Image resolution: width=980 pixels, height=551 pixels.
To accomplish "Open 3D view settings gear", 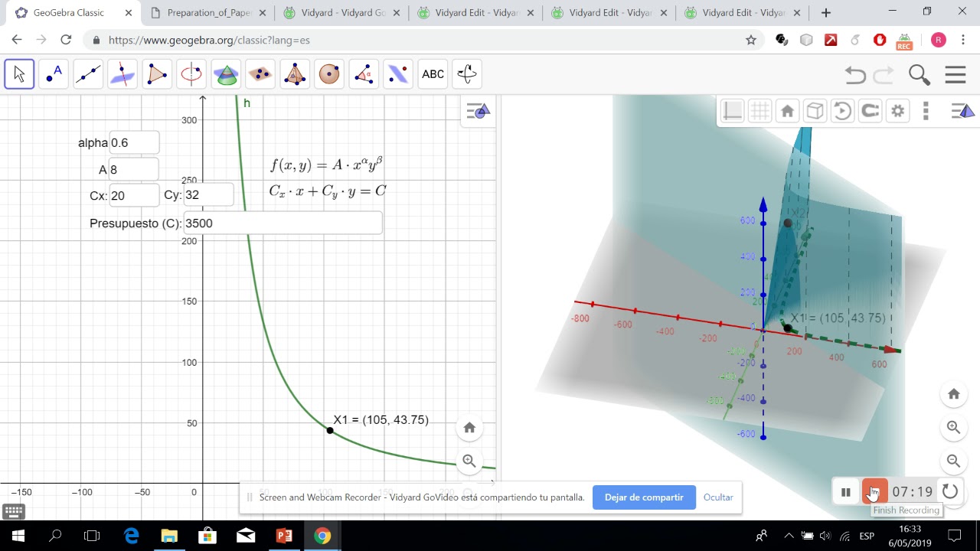I will 897,111.
